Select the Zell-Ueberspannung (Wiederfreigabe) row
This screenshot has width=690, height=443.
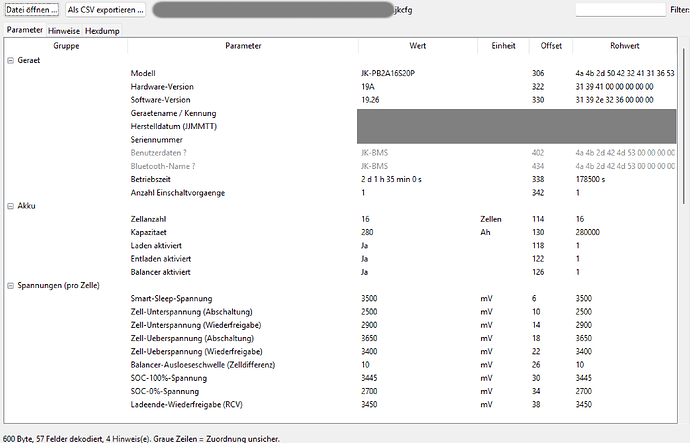coord(340,351)
